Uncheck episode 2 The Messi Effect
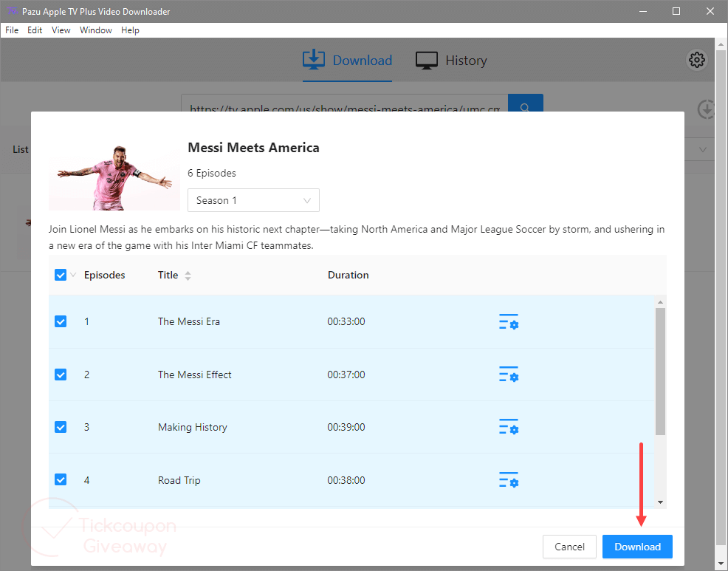The width and height of the screenshot is (728, 571). [61, 375]
